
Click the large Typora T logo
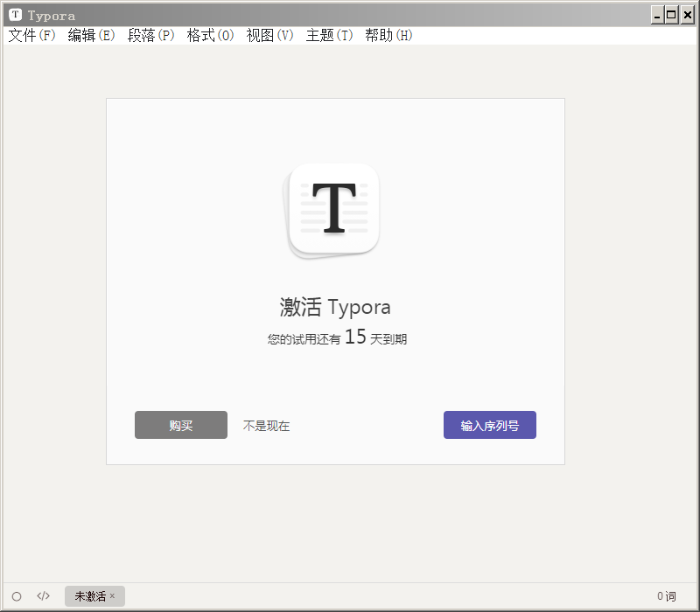click(332, 212)
